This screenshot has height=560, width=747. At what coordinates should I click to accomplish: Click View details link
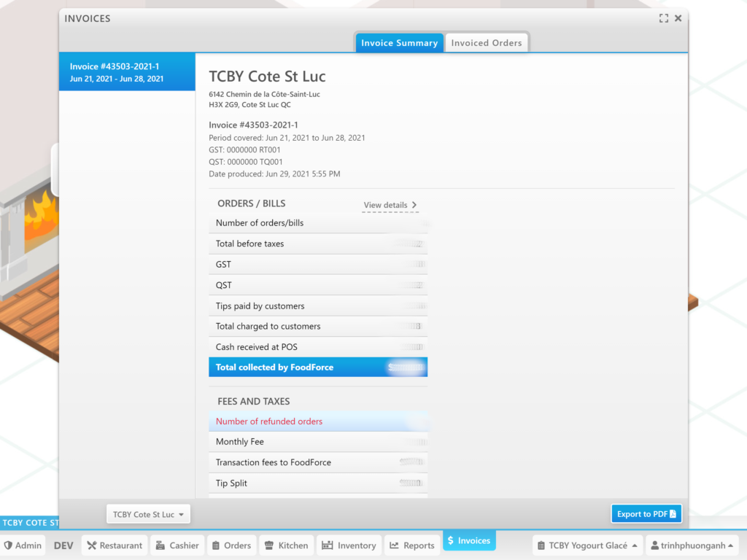point(390,205)
